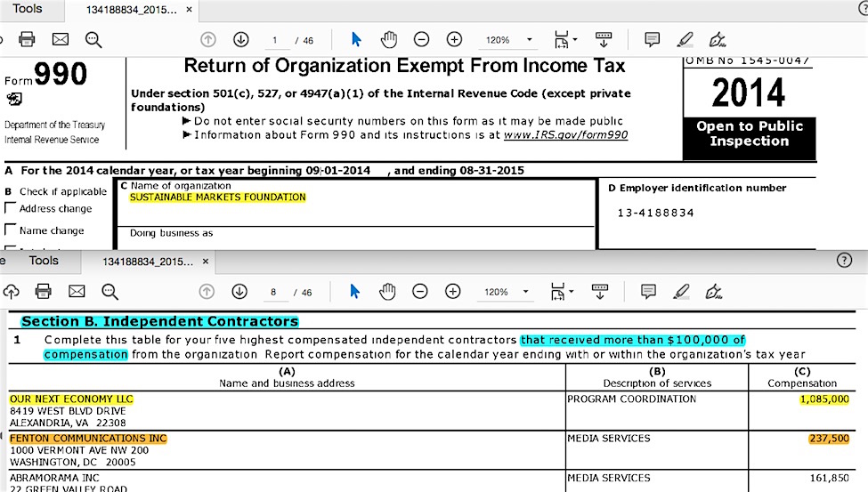Select the highlighter pen tool in the upper toolbar

(685, 39)
